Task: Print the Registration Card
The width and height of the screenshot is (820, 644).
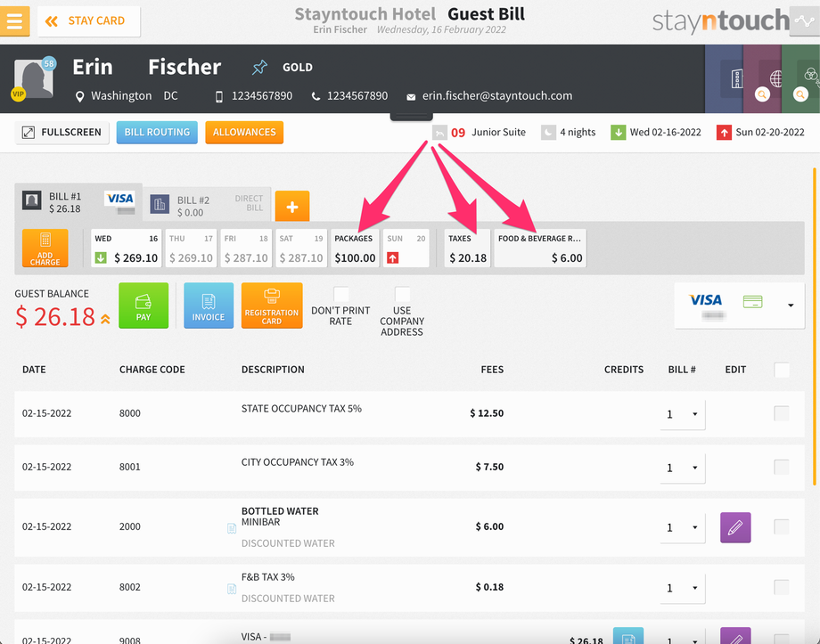Action: click(x=272, y=306)
